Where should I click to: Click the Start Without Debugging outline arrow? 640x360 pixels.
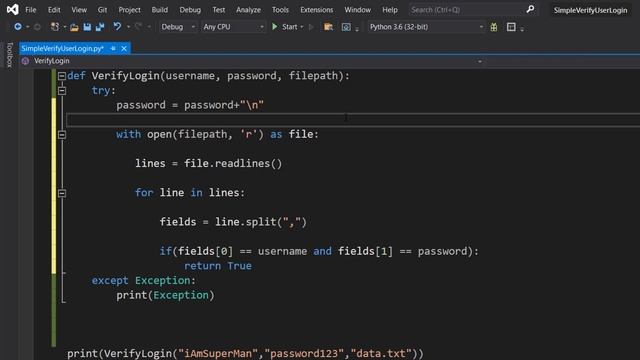click(x=311, y=27)
